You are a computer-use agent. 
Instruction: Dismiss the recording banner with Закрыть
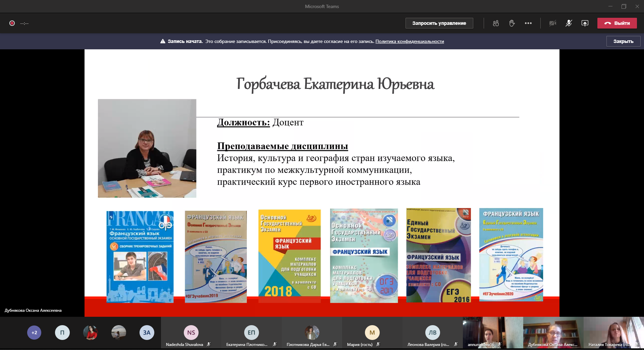tap(623, 41)
